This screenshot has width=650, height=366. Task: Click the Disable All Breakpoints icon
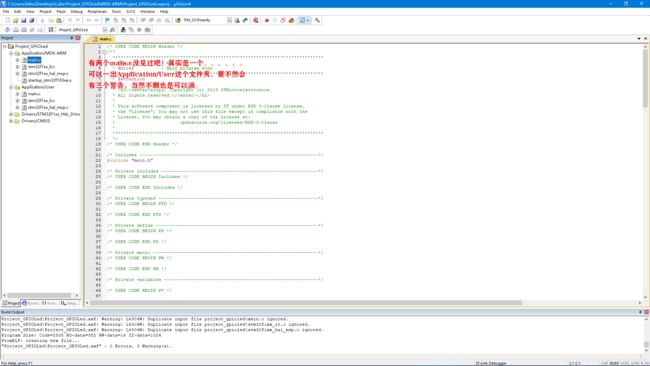(283, 20)
